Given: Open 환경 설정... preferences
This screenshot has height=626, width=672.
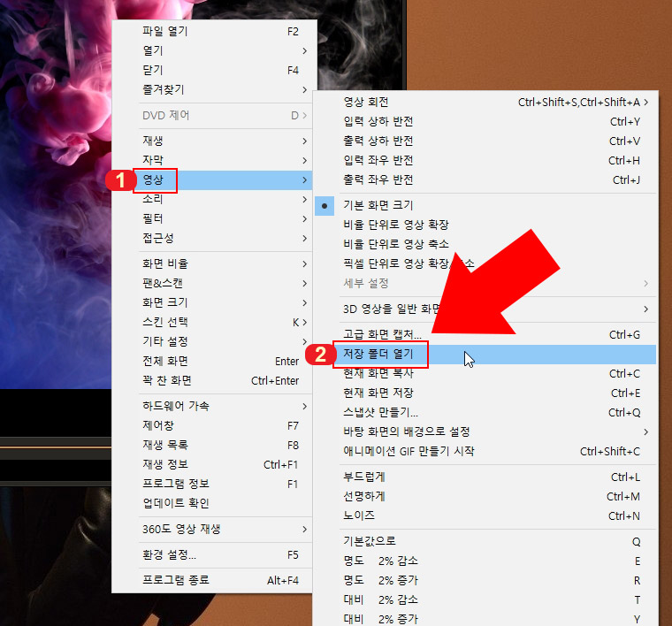Looking at the screenshot, I should 214,555.
